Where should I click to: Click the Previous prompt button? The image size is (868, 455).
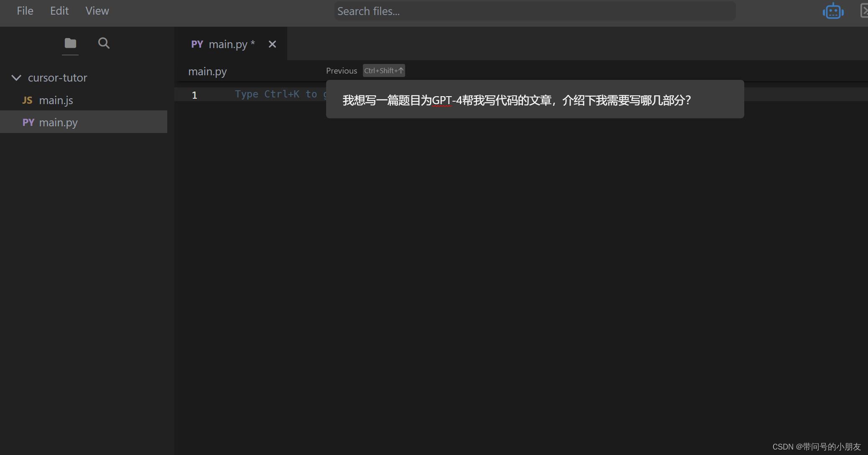(342, 71)
